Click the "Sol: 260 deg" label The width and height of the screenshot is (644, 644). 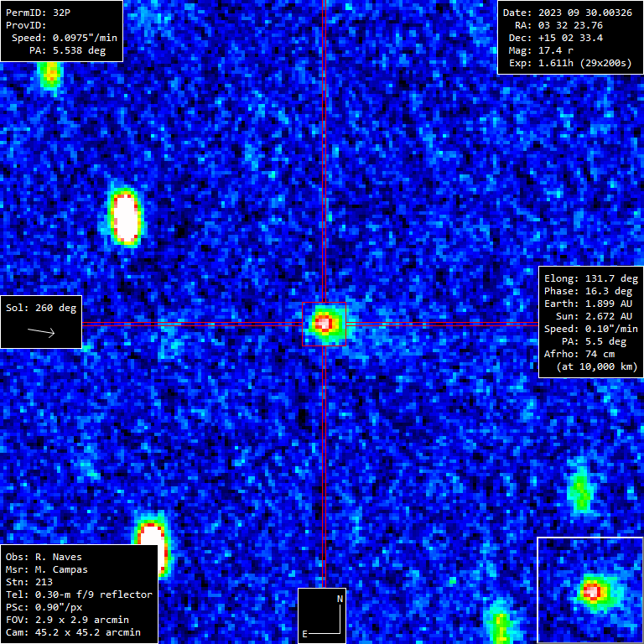41,308
